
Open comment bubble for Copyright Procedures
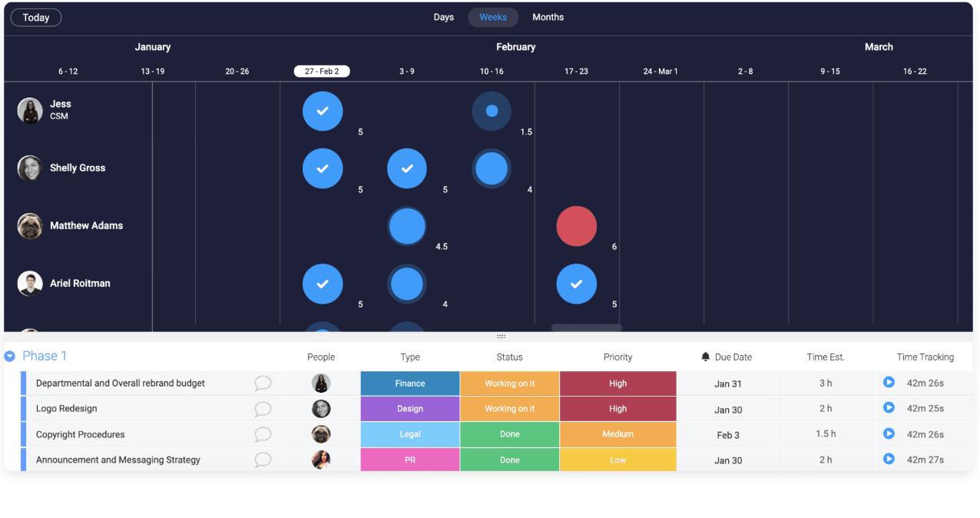coord(263,434)
